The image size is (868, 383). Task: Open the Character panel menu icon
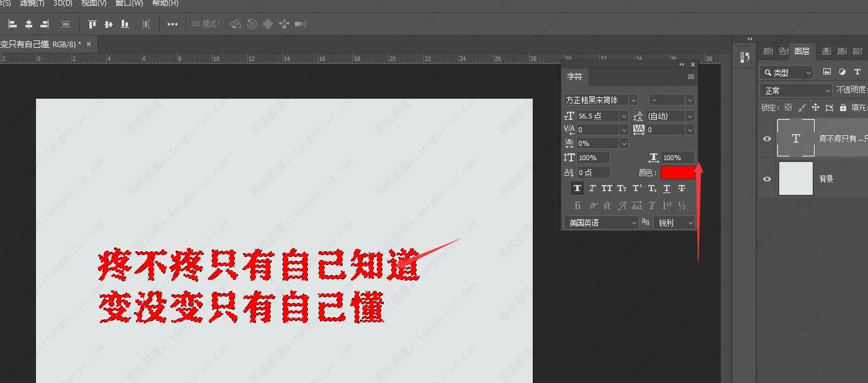click(x=690, y=77)
